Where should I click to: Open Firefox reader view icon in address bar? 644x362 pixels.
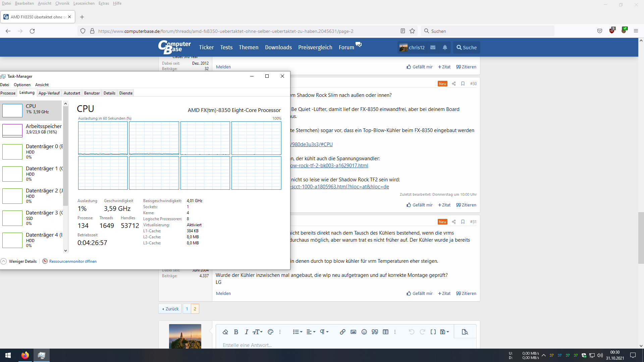403,31
